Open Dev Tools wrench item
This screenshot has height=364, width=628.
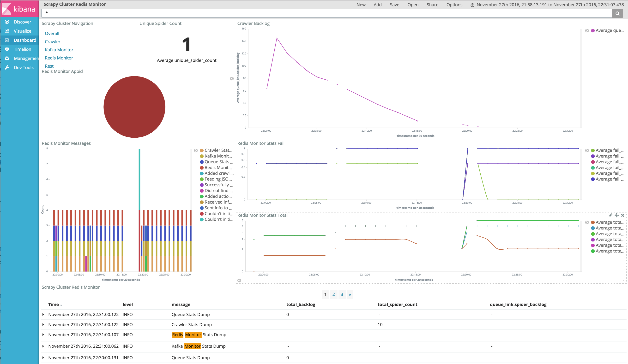pos(23,67)
